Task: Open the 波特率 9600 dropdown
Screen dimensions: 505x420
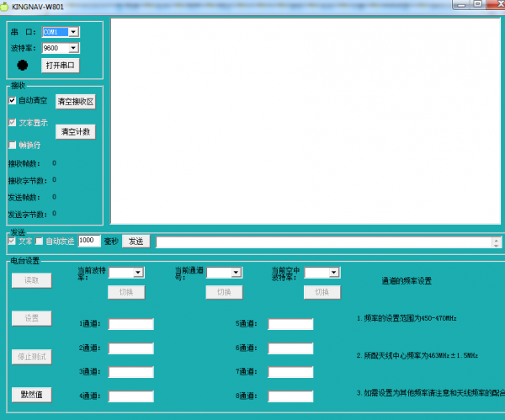Action: tap(73, 48)
